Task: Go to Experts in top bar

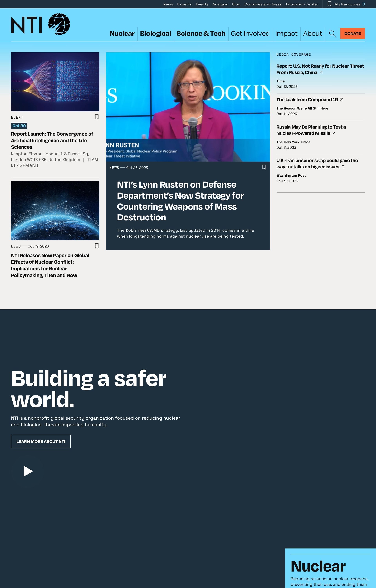Action: pyautogui.click(x=184, y=4)
